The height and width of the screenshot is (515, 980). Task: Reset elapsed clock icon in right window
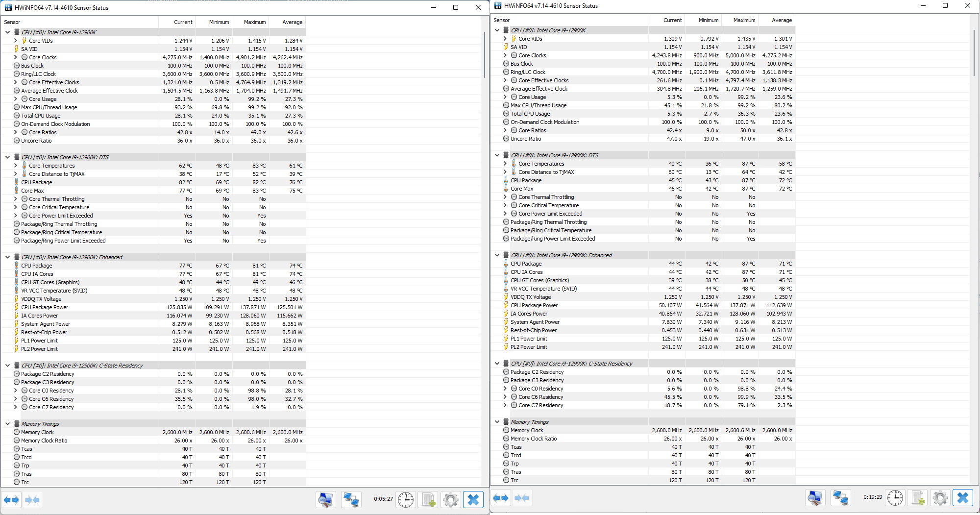pos(895,498)
